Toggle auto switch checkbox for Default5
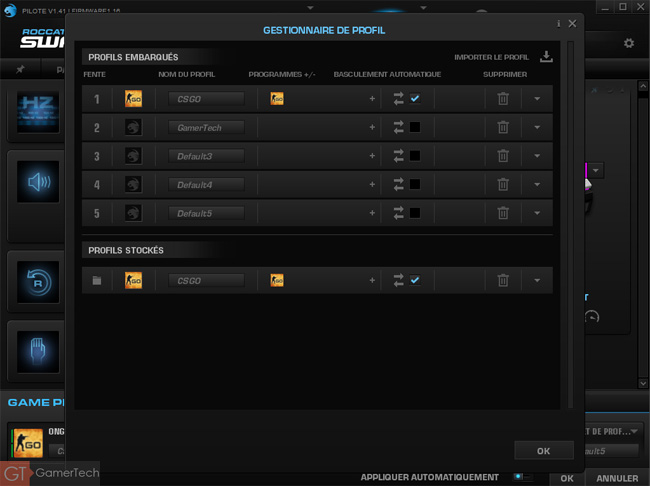The image size is (650, 486). [x=415, y=213]
